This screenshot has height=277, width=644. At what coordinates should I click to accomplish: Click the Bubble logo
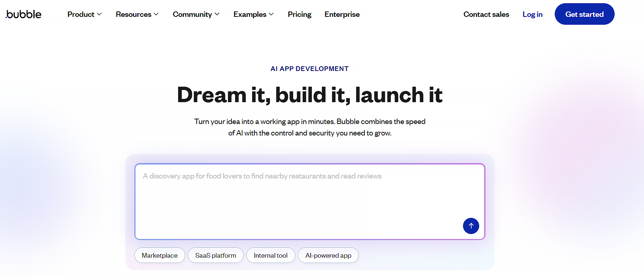coord(23,14)
